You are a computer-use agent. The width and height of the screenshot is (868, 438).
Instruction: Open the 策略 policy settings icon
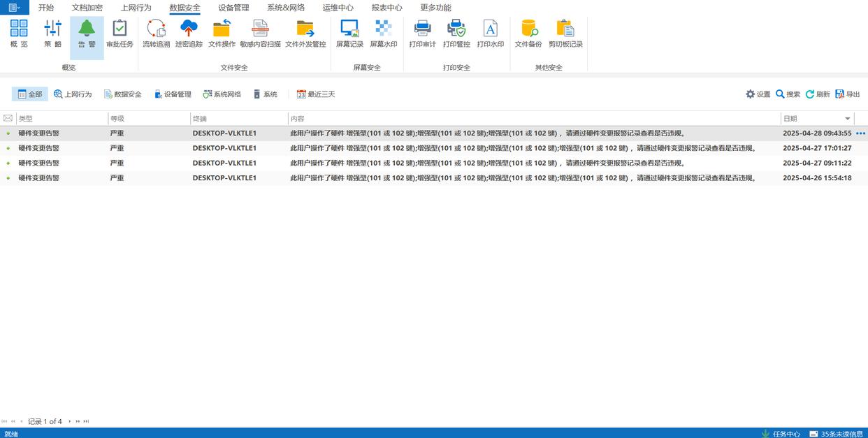(53, 34)
